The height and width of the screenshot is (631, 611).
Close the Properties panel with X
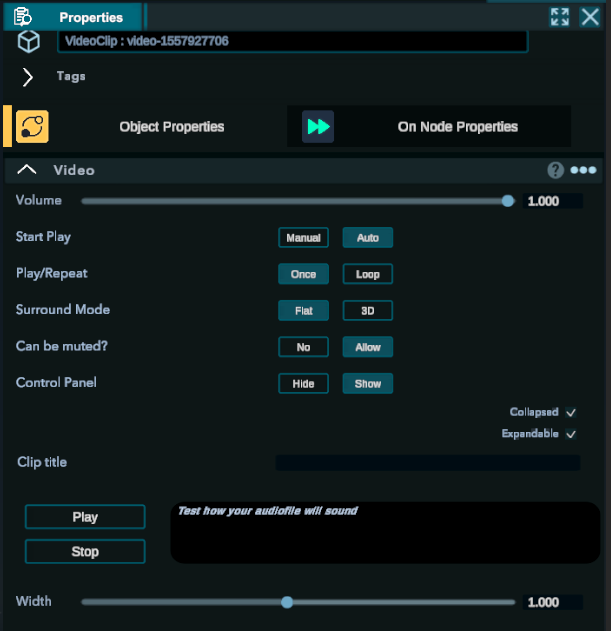[590, 17]
